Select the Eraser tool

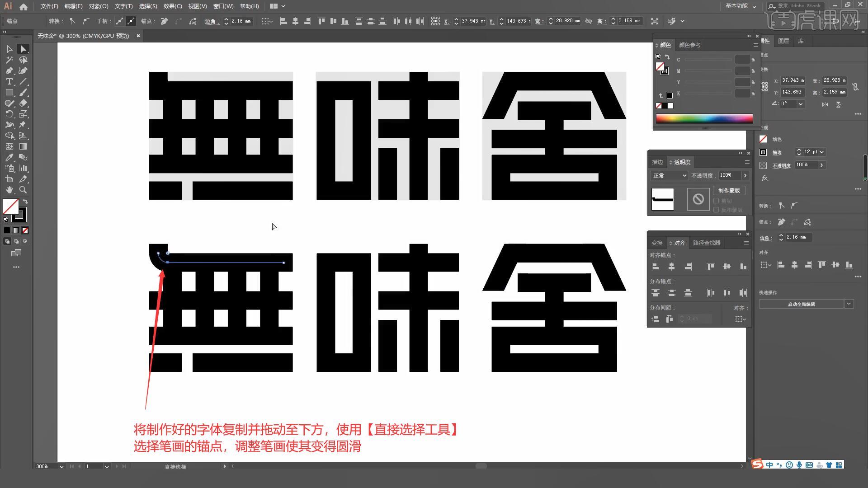(x=23, y=103)
